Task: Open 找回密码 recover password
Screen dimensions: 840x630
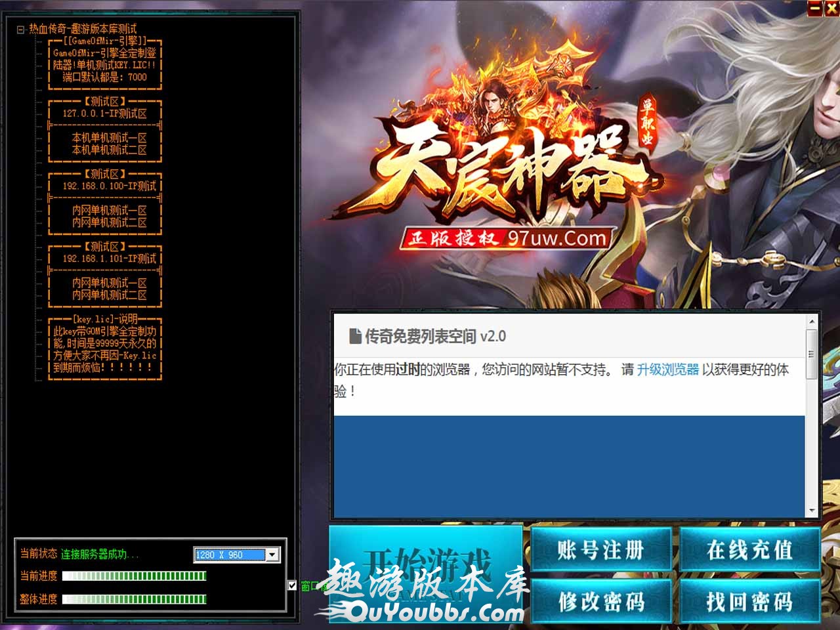Action: click(x=749, y=600)
